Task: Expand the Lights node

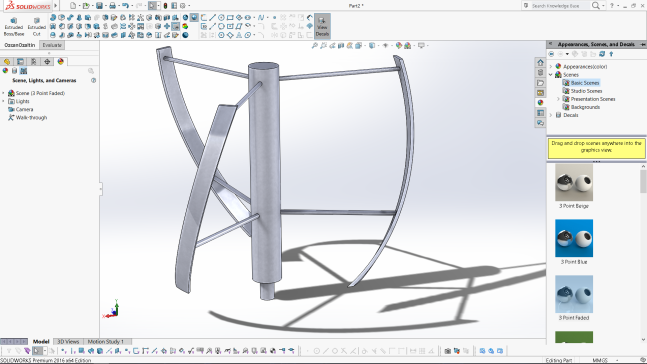Action: click(x=4, y=101)
